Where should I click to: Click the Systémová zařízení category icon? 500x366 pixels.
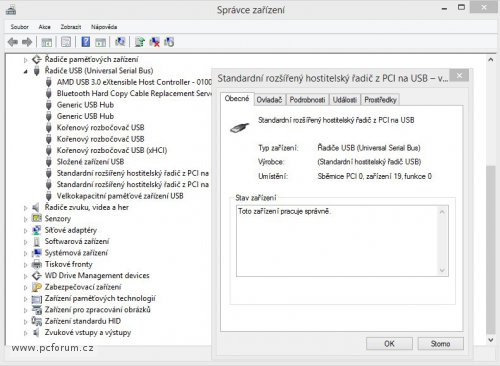tap(36, 253)
